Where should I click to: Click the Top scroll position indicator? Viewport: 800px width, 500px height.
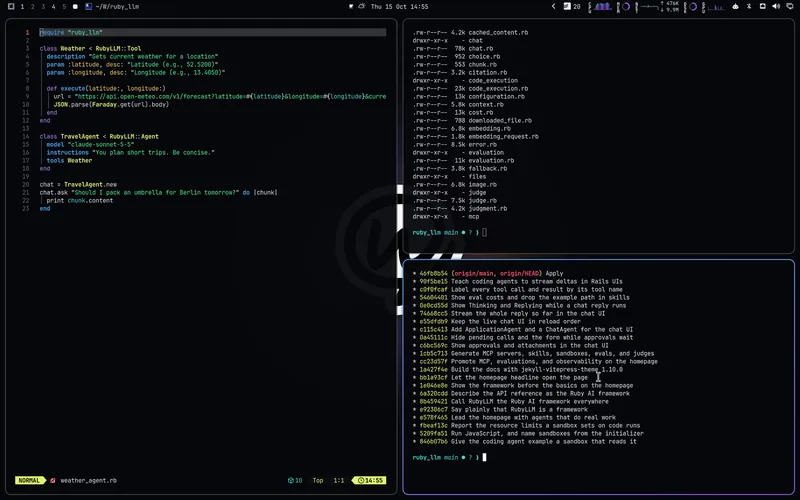[318, 481]
